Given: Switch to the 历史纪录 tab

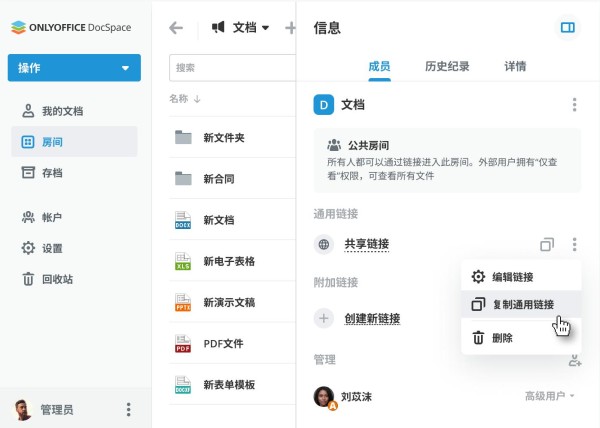Looking at the screenshot, I should pyautogui.click(x=447, y=67).
